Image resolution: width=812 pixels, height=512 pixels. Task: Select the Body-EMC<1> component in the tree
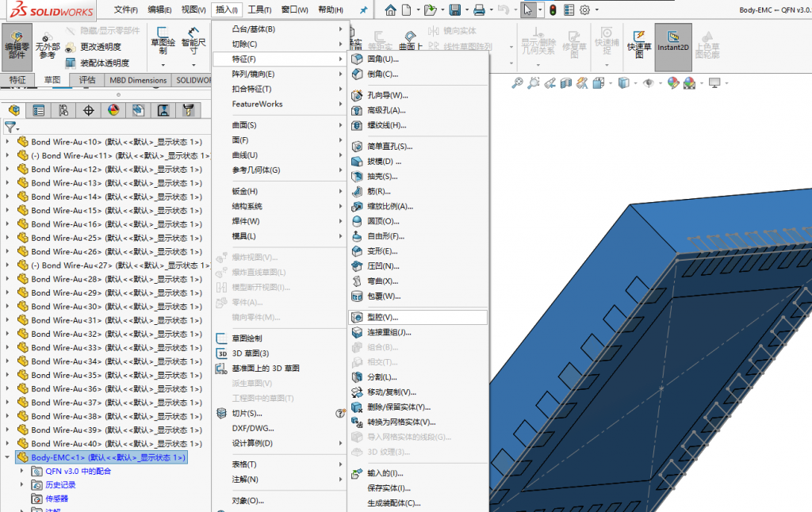click(x=101, y=457)
